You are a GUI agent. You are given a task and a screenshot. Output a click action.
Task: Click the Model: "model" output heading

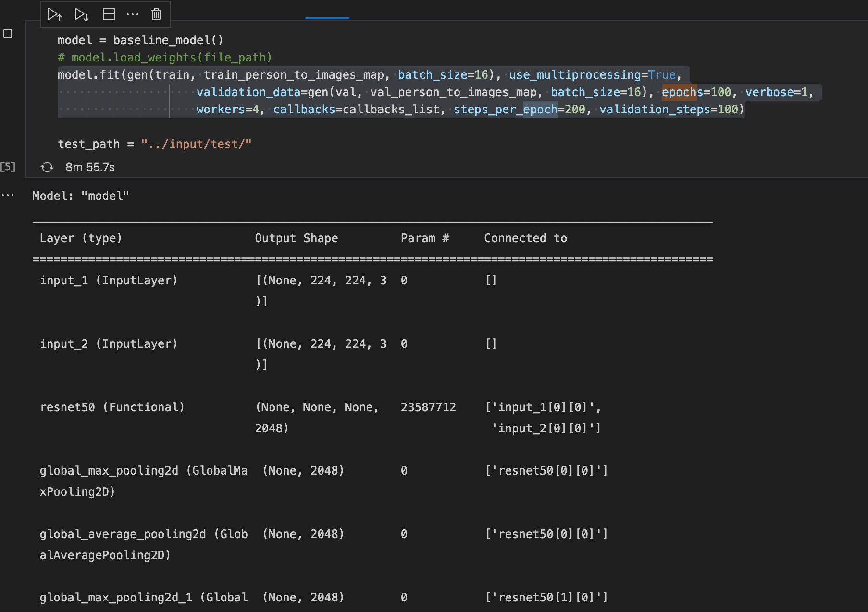pos(81,196)
